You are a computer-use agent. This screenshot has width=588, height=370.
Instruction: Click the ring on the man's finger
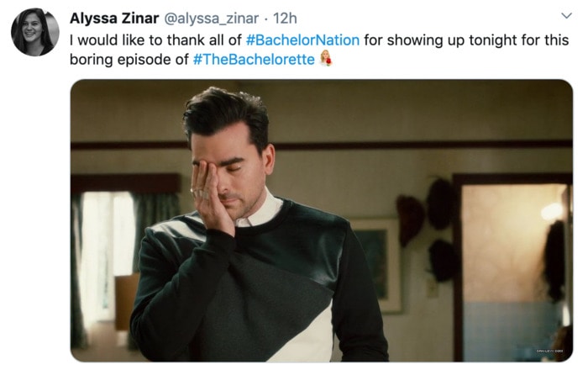(x=198, y=193)
